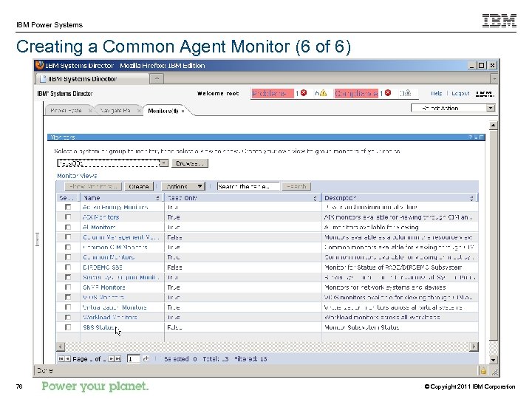Click the left pane collapse handle

[x=38, y=239]
